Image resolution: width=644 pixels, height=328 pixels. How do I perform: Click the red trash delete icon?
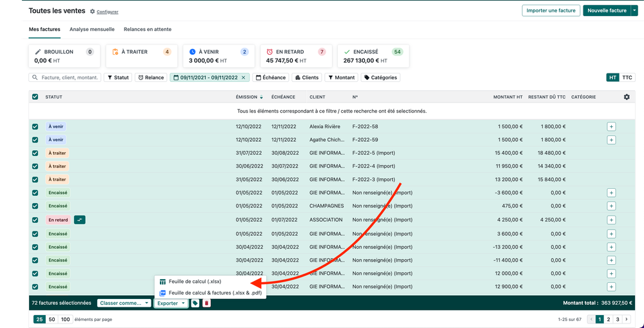tap(206, 303)
